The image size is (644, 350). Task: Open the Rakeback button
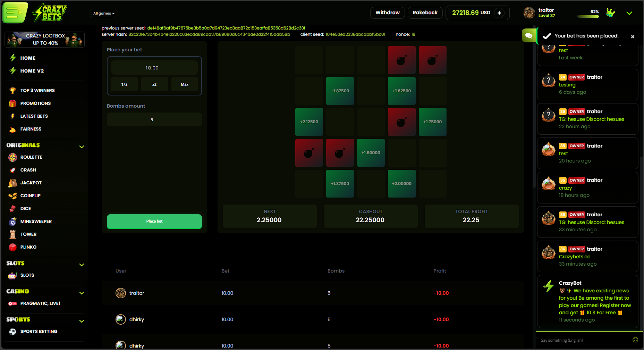point(425,13)
